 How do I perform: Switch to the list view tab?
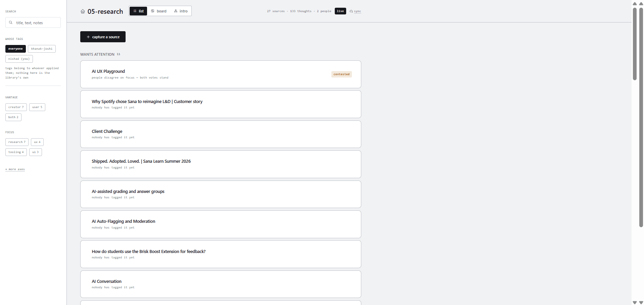(138, 11)
